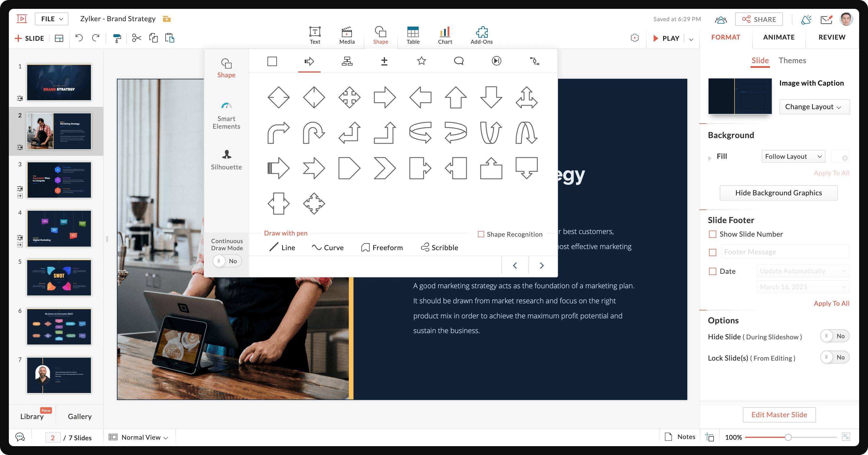Toggle Continuous Draw Mode switch
This screenshot has height=455, width=868.
point(227,261)
